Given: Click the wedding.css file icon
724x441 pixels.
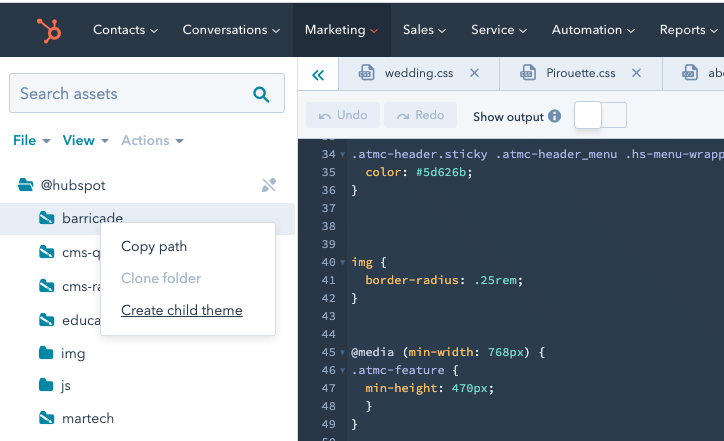Looking at the screenshot, I should 367,73.
